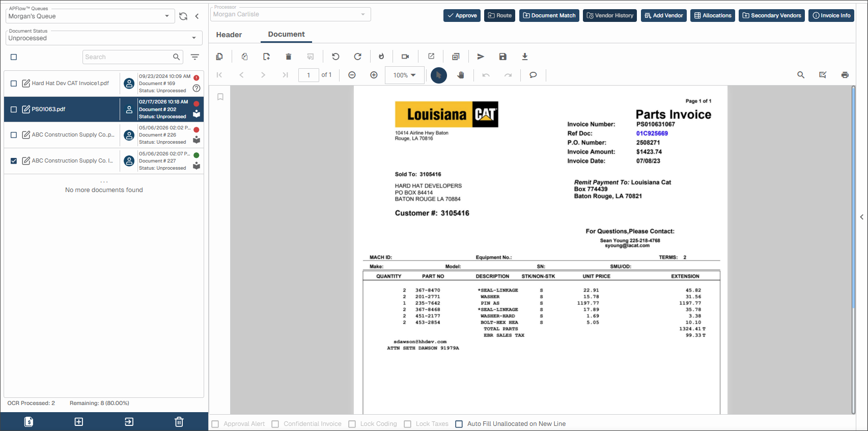Screen dimensions: 868x431
Task: Check the Hard Hat Dev CAT Invoice1.pdf checkbox
Action: tap(14, 83)
